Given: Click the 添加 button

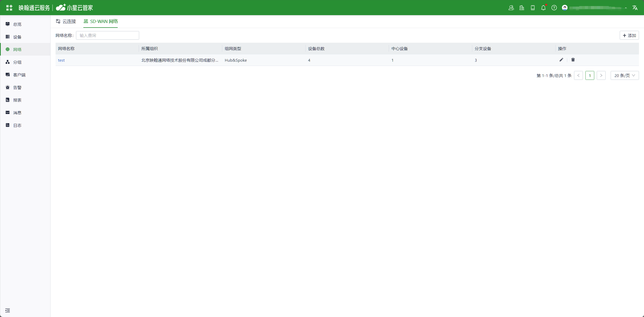Looking at the screenshot, I should 629,35.
